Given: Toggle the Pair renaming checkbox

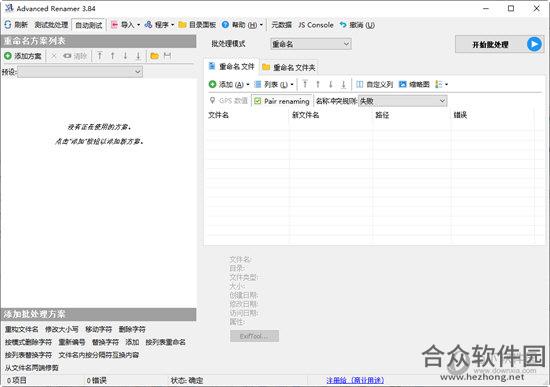Looking at the screenshot, I should [x=258, y=101].
